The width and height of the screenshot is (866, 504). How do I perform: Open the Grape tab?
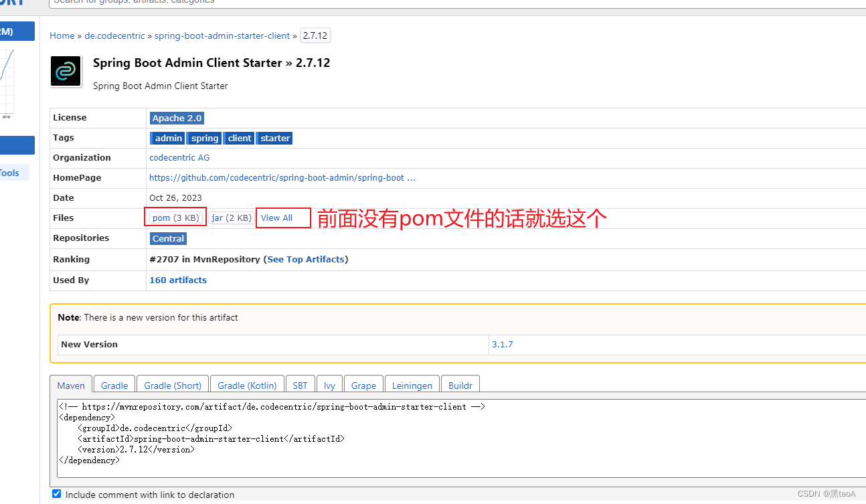[x=363, y=386]
